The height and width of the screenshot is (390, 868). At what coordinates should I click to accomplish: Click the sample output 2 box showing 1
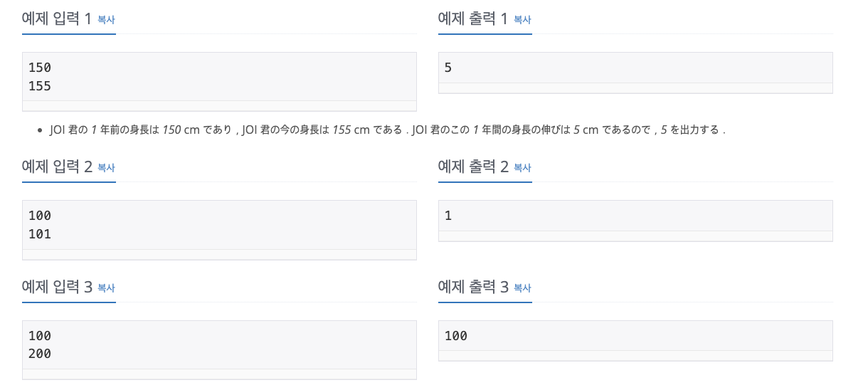tap(635, 221)
